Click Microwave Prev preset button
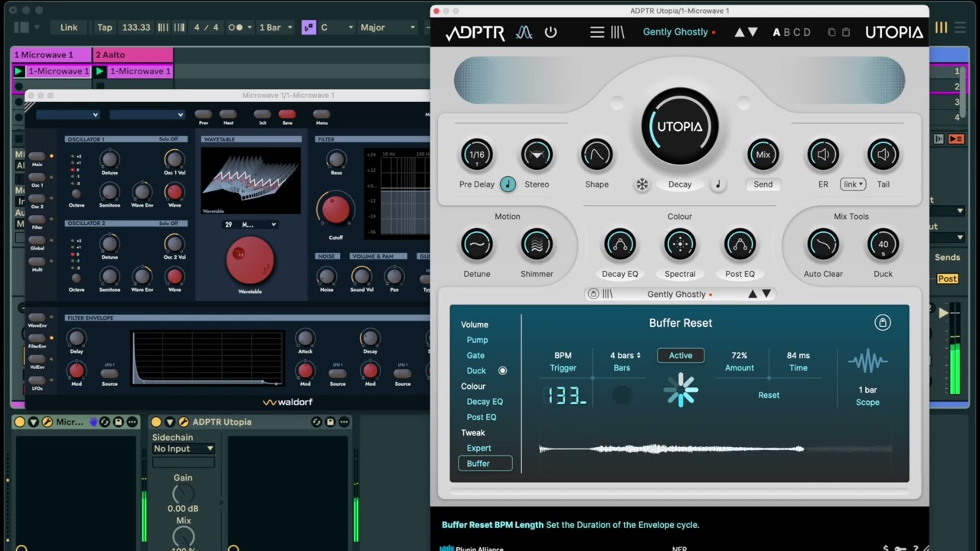980x551 pixels. [204, 115]
